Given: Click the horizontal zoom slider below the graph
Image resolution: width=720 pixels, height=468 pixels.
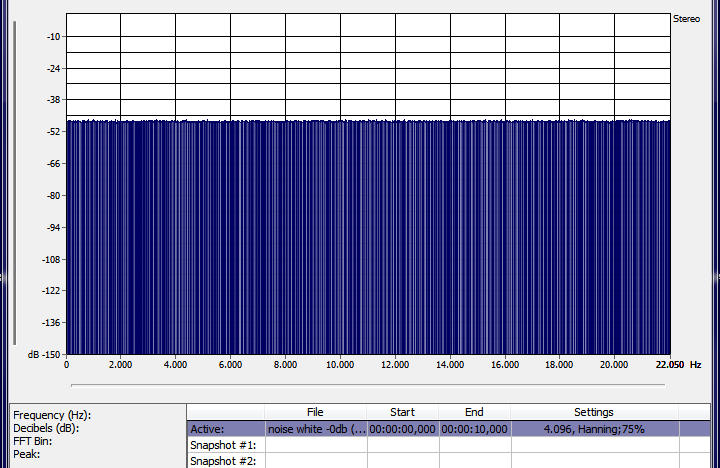Looking at the screenshot, I should coord(367,384).
